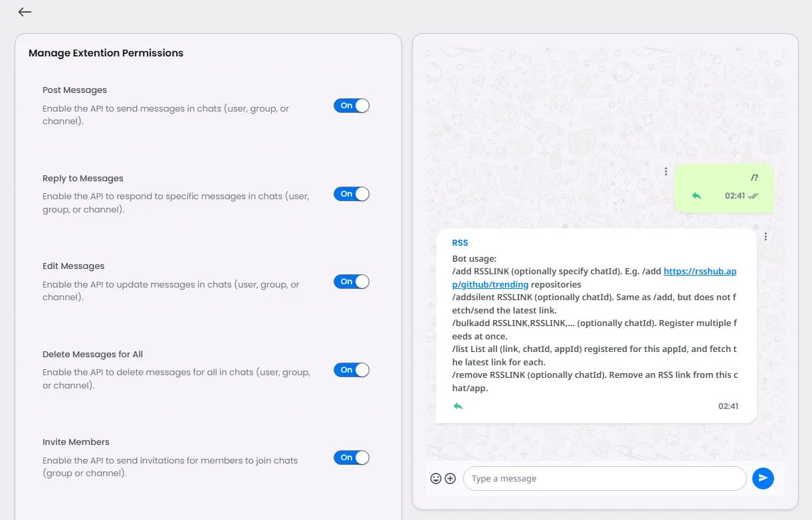Focus the Type a message field
Screen dimensions: 812x520
605,478
